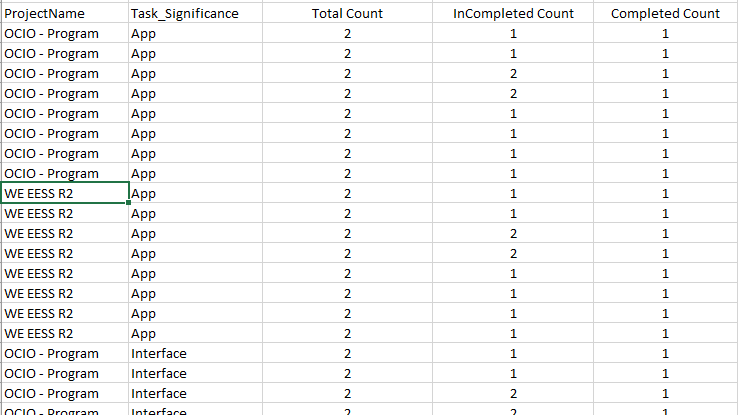Select the Task_Significance header cell
Image resolution: width=738 pixels, height=415 pixels.
(x=195, y=13)
